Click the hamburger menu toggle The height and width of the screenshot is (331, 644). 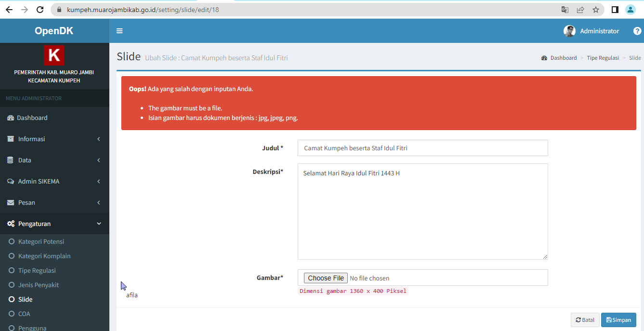(119, 30)
